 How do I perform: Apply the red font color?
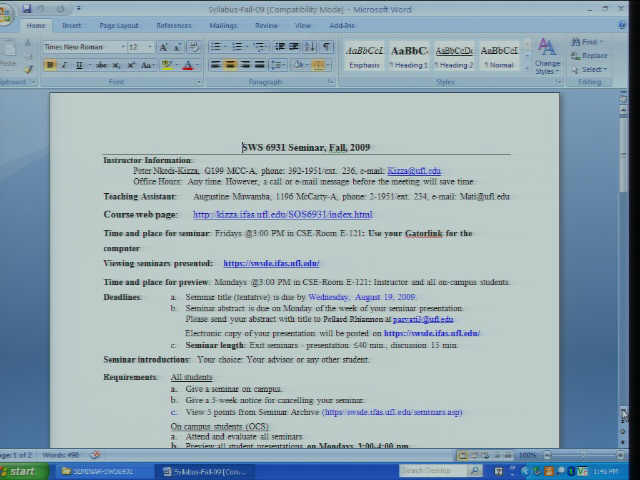coord(187,65)
